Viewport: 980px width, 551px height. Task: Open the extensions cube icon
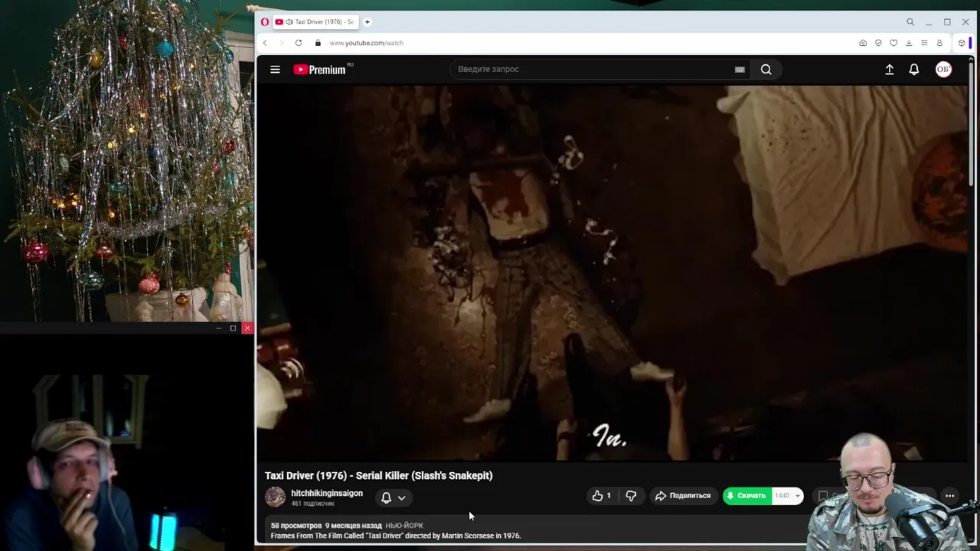pyautogui.click(x=962, y=43)
